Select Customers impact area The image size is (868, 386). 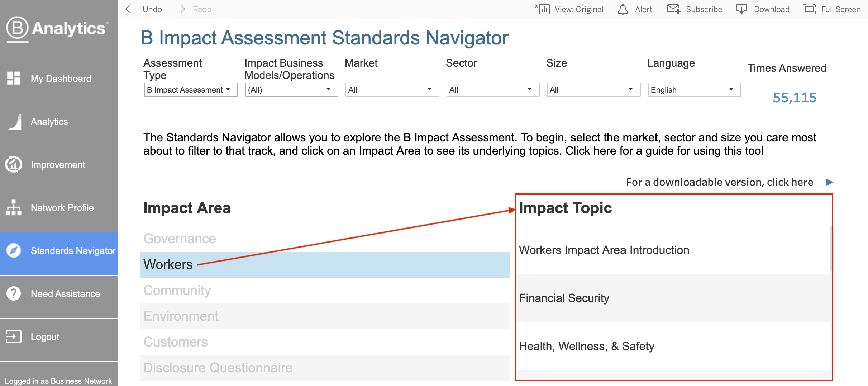click(325, 342)
